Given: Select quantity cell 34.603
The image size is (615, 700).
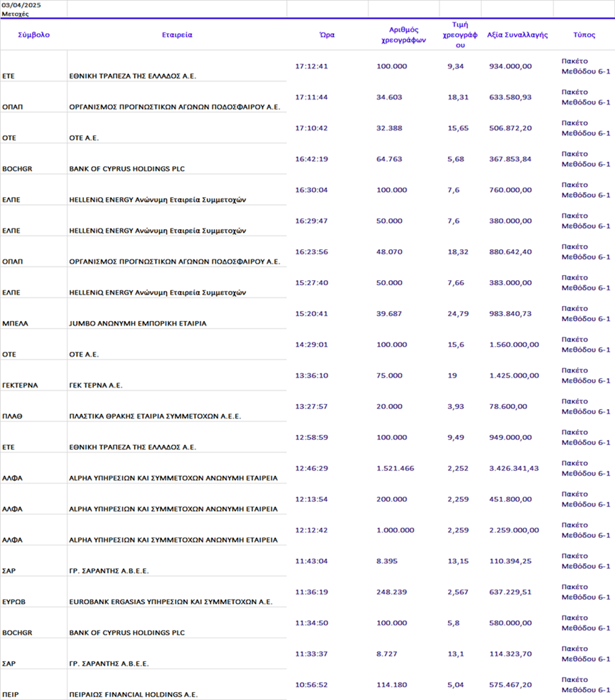Looking at the screenshot, I should (x=389, y=97).
